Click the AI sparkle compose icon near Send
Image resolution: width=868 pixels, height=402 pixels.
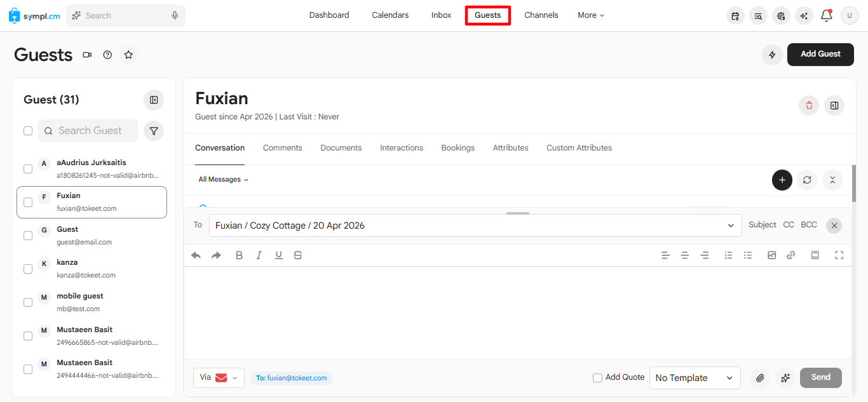point(785,378)
